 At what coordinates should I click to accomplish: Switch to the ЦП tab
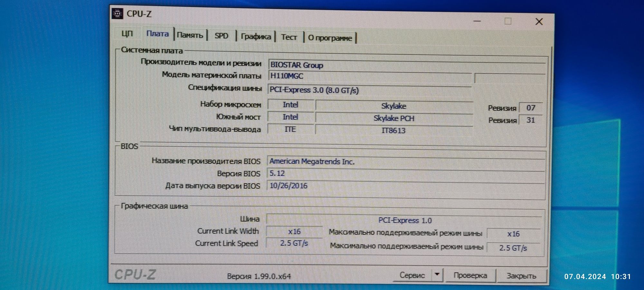coord(127,34)
